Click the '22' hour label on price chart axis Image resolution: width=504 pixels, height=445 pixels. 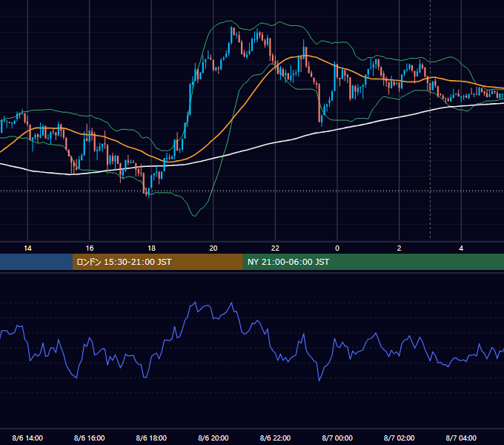pos(275,248)
